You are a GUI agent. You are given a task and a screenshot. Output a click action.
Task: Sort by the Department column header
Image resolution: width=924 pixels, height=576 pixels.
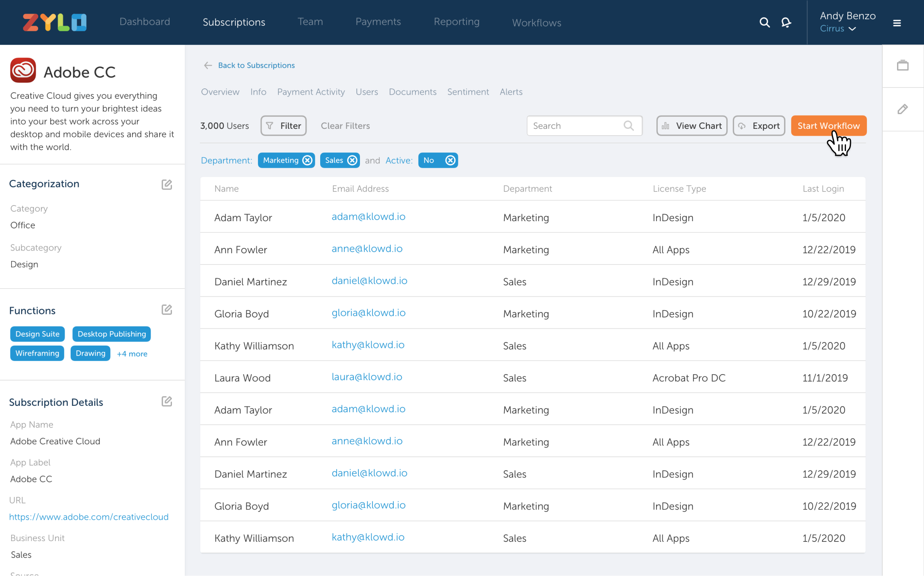(527, 189)
